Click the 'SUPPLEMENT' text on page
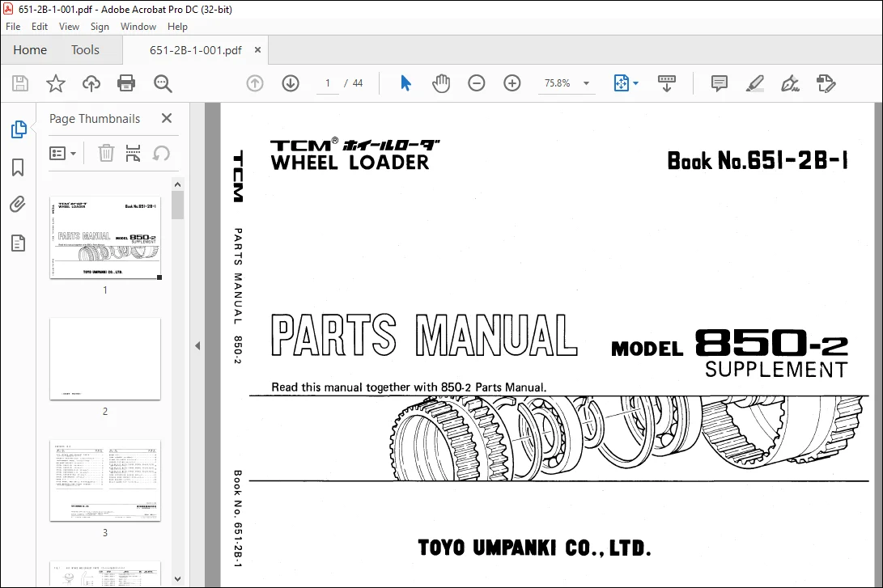883x588 pixels. (776, 370)
